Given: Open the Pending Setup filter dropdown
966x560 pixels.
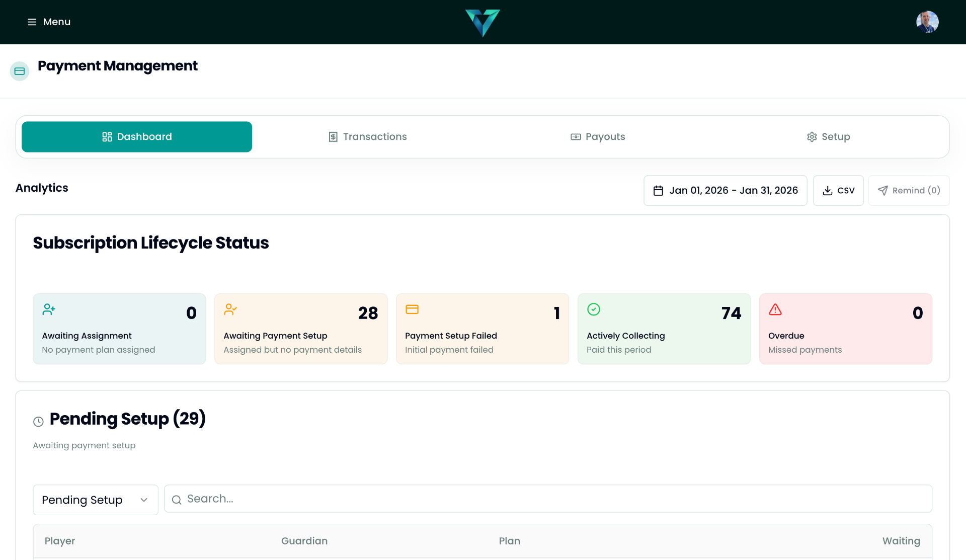Looking at the screenshot, I should (95, 500).
